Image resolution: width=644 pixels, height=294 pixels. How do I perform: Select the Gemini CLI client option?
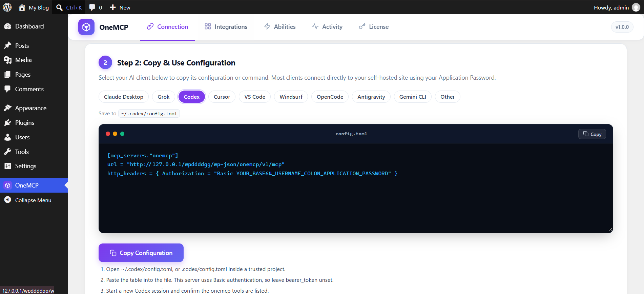click(413, 97)
